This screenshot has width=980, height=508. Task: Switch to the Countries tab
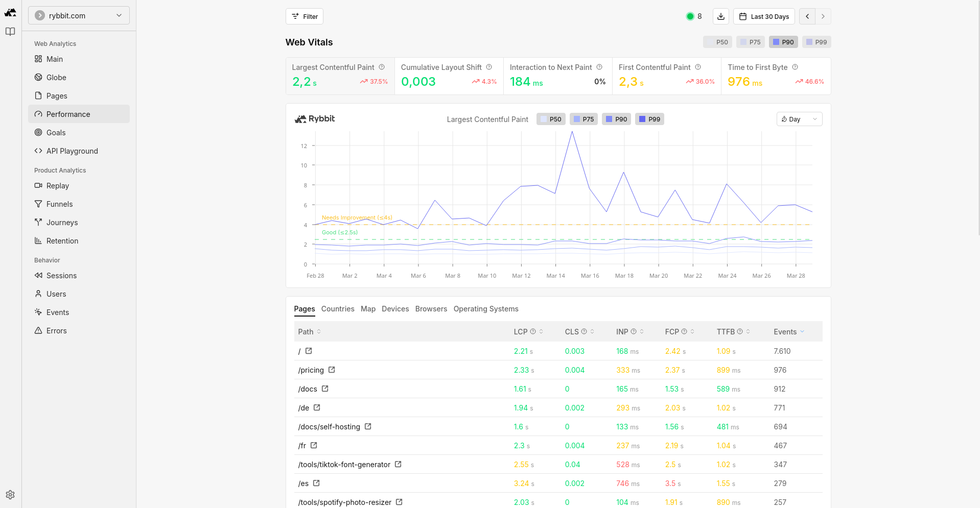[x=337, y=308]
